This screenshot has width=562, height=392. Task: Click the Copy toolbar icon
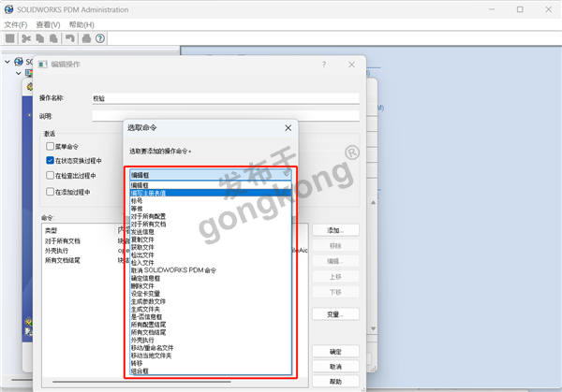[x=39, y=38]
